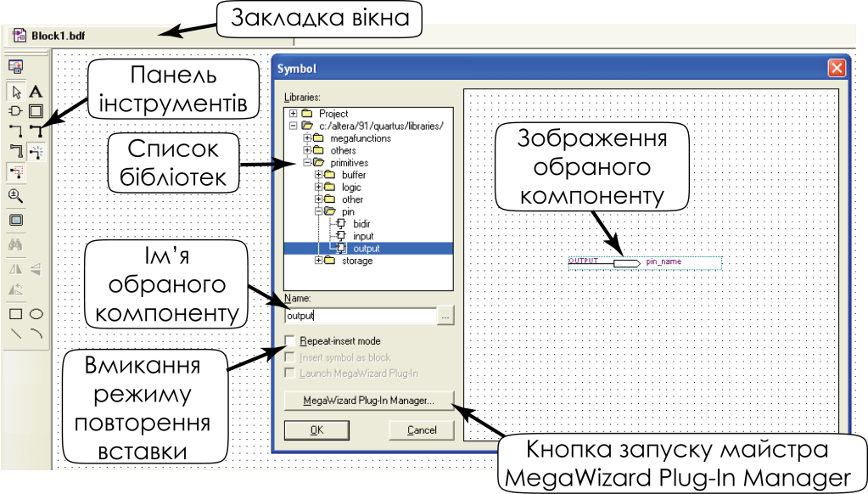The width and height of the screenshot is (868, 494).
Task: Collapse the primitives folder
Action: [307, 162]
